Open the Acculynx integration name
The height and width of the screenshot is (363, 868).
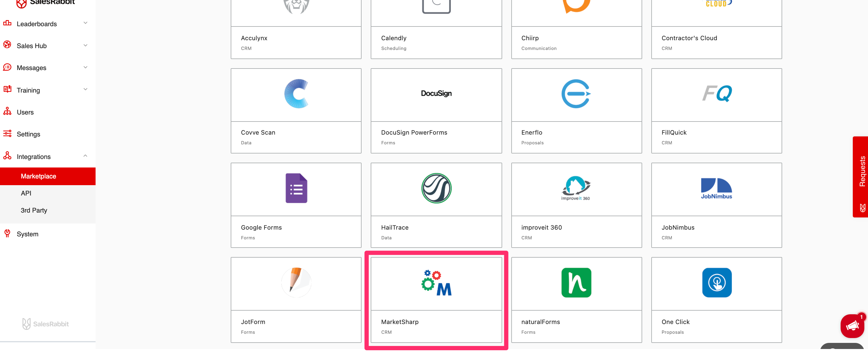coord(254,38)
